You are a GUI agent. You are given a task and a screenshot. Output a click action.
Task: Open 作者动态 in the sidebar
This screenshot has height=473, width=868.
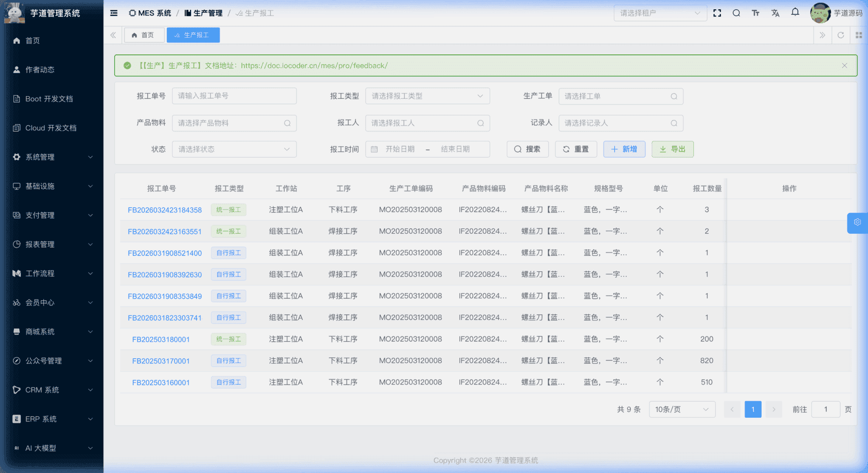pyautogui.click(x=40, y=70)
